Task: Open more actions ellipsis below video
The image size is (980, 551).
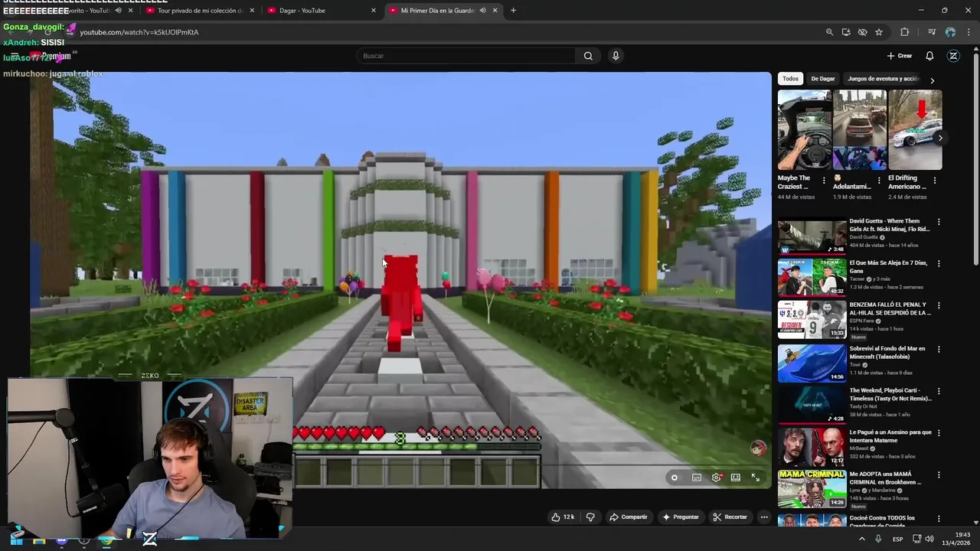Action: pyautogui.click(x=764, y=517)
